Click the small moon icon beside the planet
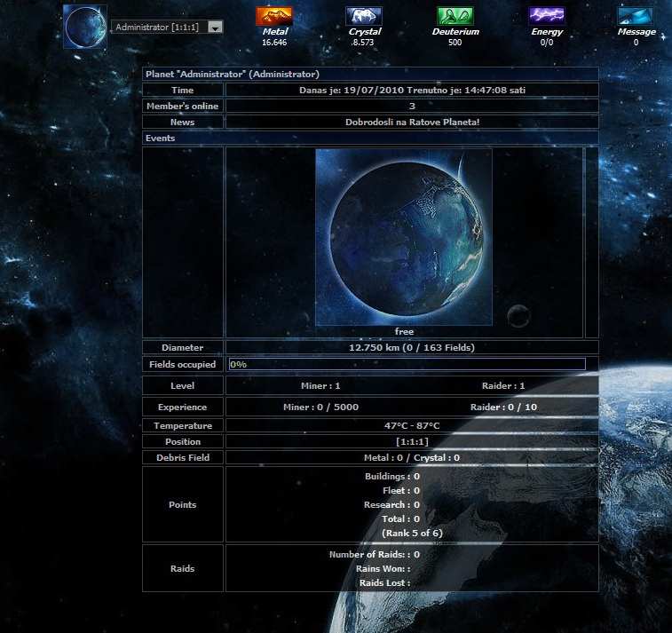 coord(518,314)
